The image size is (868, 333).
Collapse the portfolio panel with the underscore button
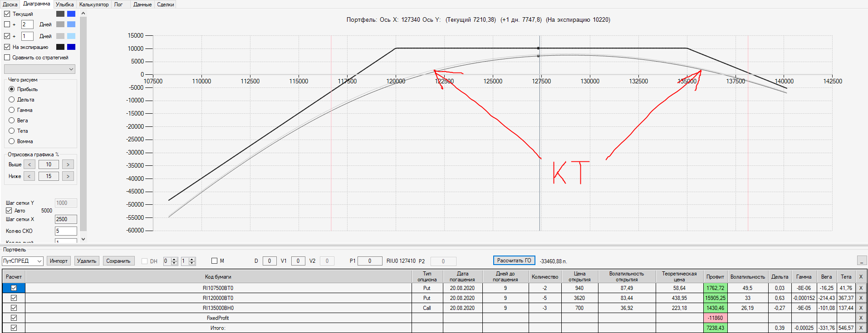tap(862, 261)
